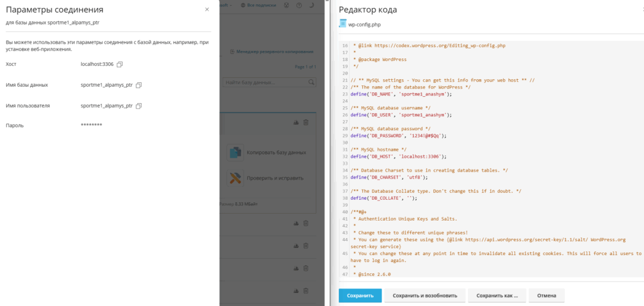The image size is (644, 306).
Task: Click the 'Отмена' button
Action: point(546,295)
